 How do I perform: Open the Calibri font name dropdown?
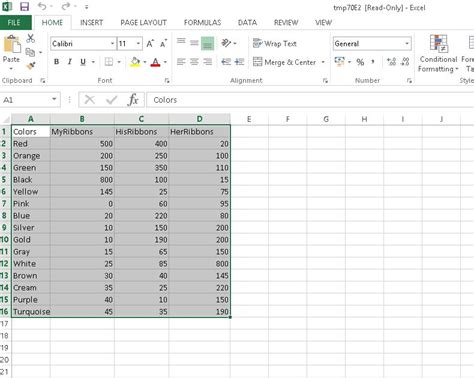pyautogui.click(x=112, y=44)
